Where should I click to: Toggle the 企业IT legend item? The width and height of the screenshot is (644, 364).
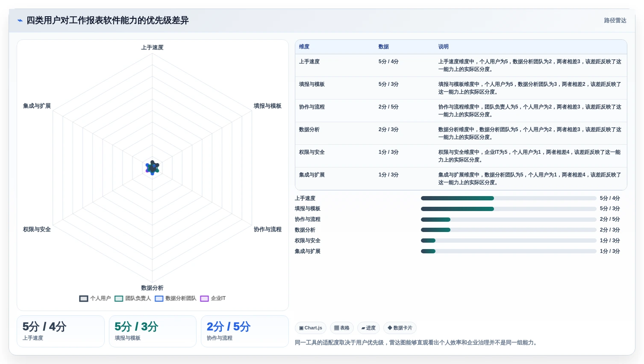(213, 298)
